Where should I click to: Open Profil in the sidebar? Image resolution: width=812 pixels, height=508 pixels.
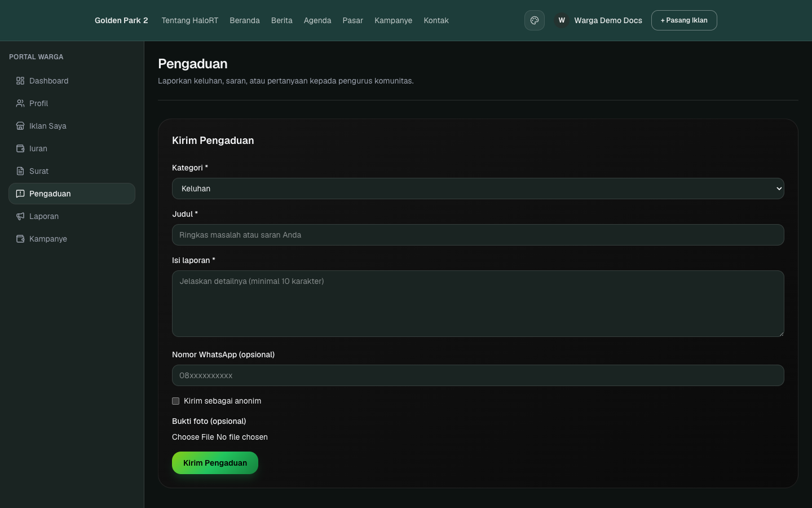[72, 103]
